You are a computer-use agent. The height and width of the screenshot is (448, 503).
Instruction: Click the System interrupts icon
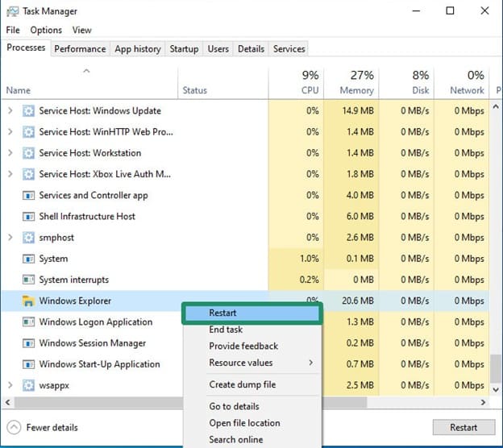point(28,280)
